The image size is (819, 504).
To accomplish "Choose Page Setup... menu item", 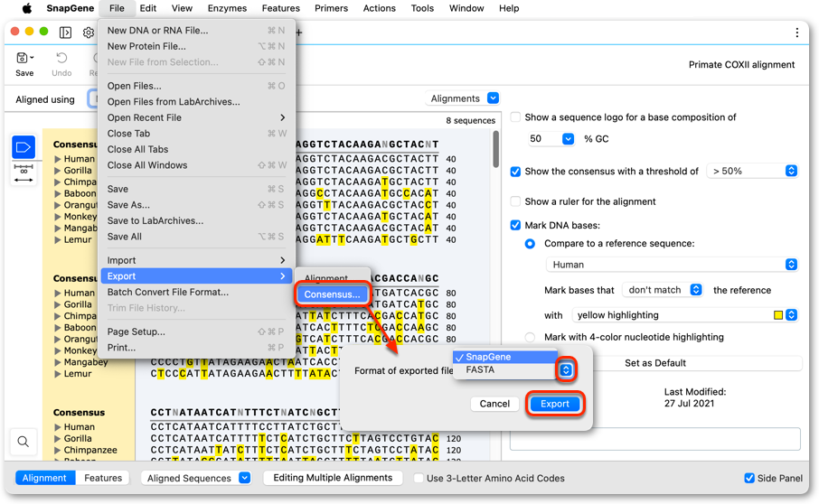I will 196,331.
